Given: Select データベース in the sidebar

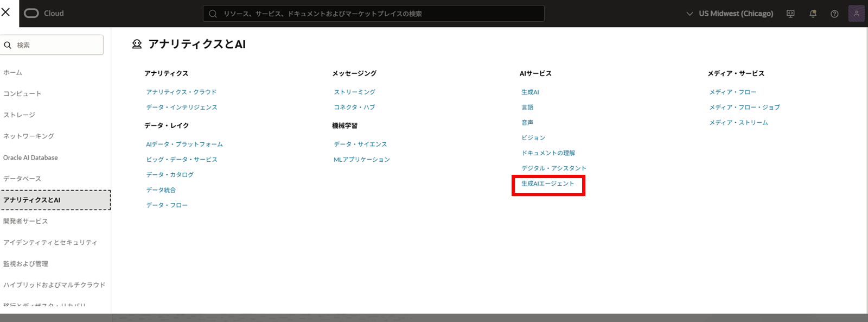Looking at the screenshot, I should click(x=22, y=179).
